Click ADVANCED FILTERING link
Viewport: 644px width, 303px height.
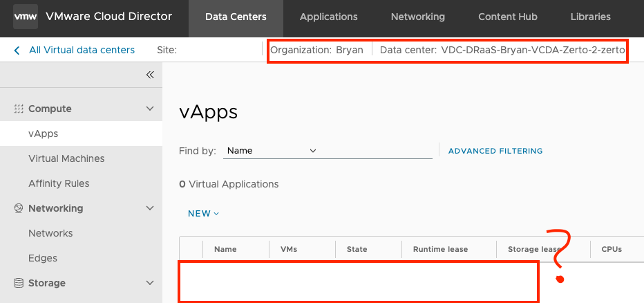click(495, 151)
